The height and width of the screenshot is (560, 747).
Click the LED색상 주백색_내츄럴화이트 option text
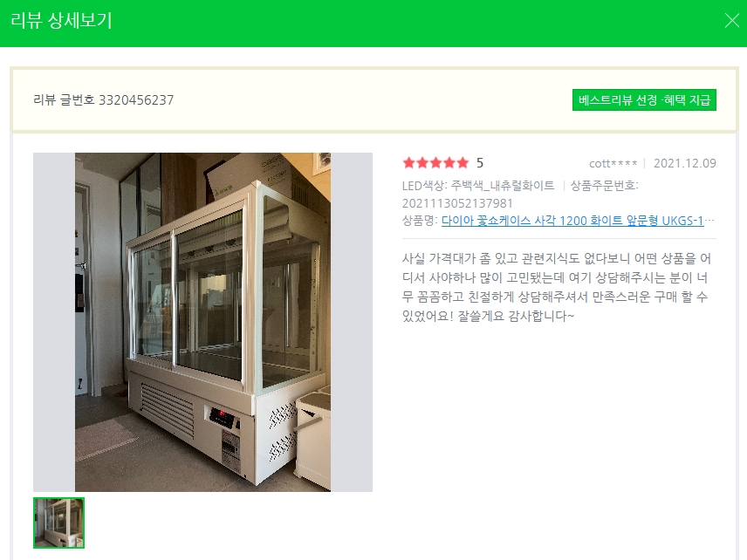pyautogui.click(x=478, y=185)
